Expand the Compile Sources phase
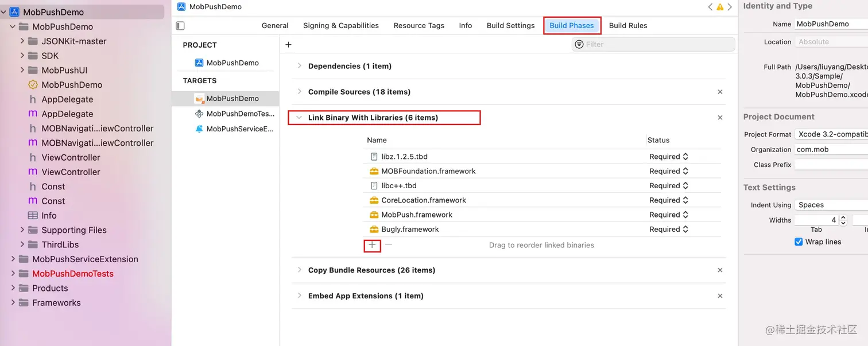868x346 pixels. pyautogui.click(x=299, y=92)
